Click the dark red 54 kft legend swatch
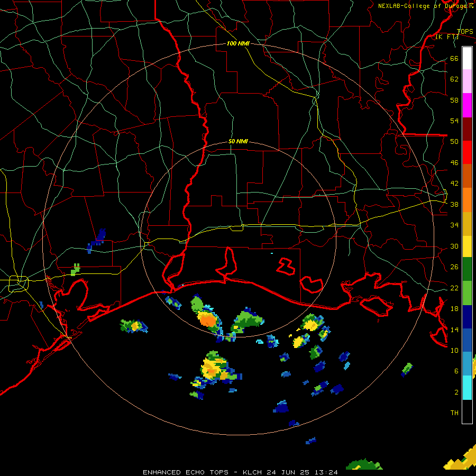 coord(467,129)
